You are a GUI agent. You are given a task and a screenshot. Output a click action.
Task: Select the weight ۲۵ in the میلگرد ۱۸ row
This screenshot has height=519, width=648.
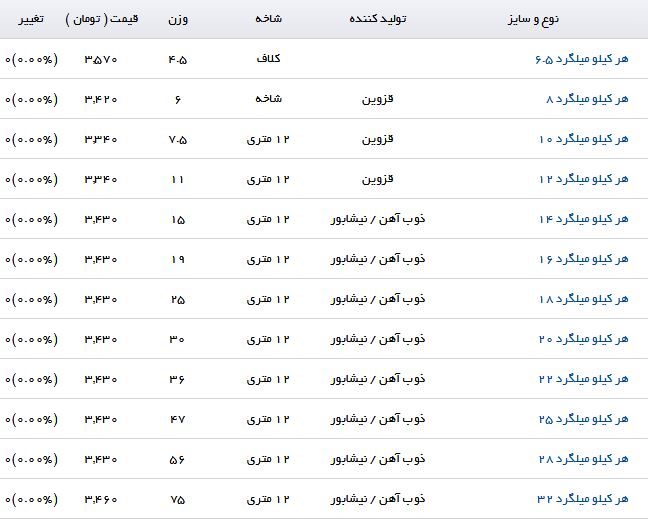(178, 300)
